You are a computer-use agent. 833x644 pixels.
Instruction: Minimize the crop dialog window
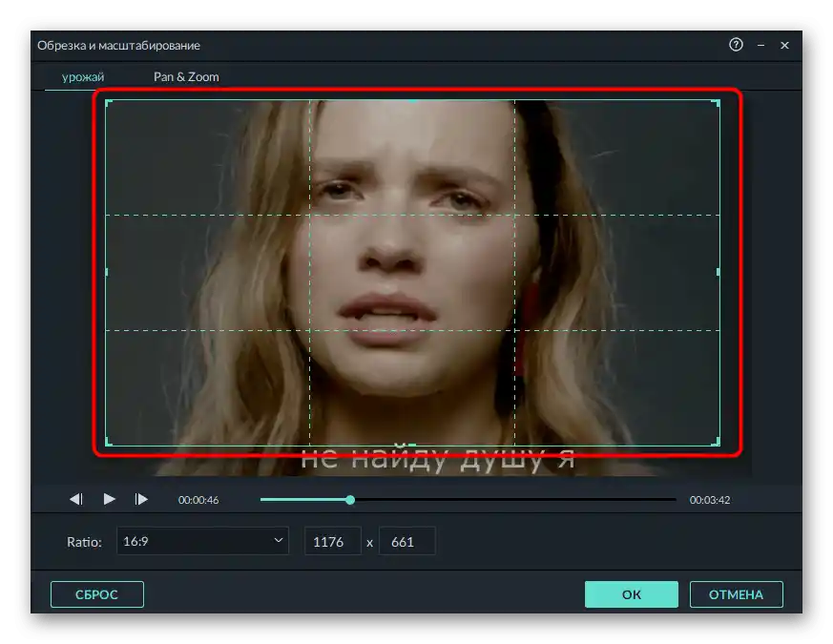[760, 46]
